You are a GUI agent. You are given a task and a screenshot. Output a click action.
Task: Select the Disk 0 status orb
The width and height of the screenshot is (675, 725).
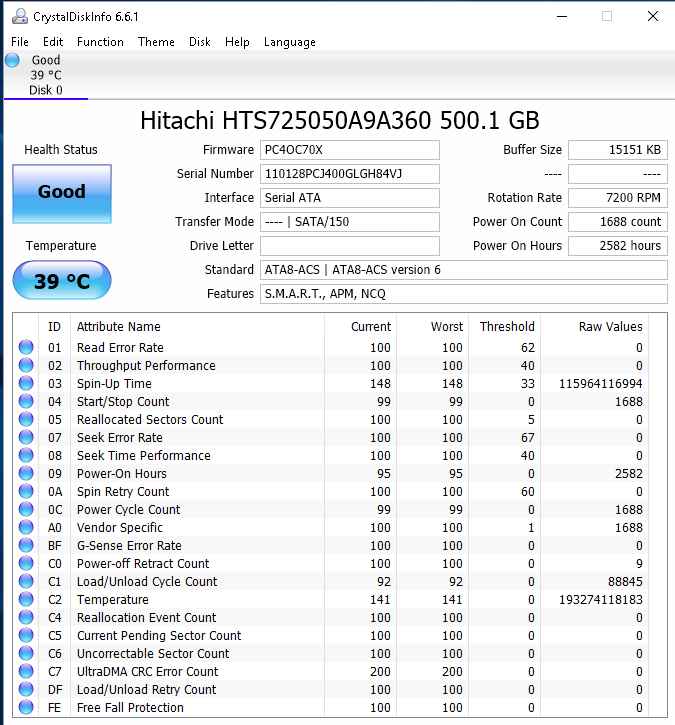click(12, 60)
